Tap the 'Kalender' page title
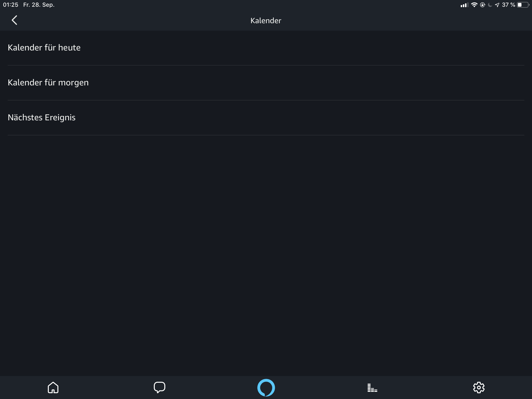Image resolution: width=532 pixels, height=399 pixels. pos(266,21)
